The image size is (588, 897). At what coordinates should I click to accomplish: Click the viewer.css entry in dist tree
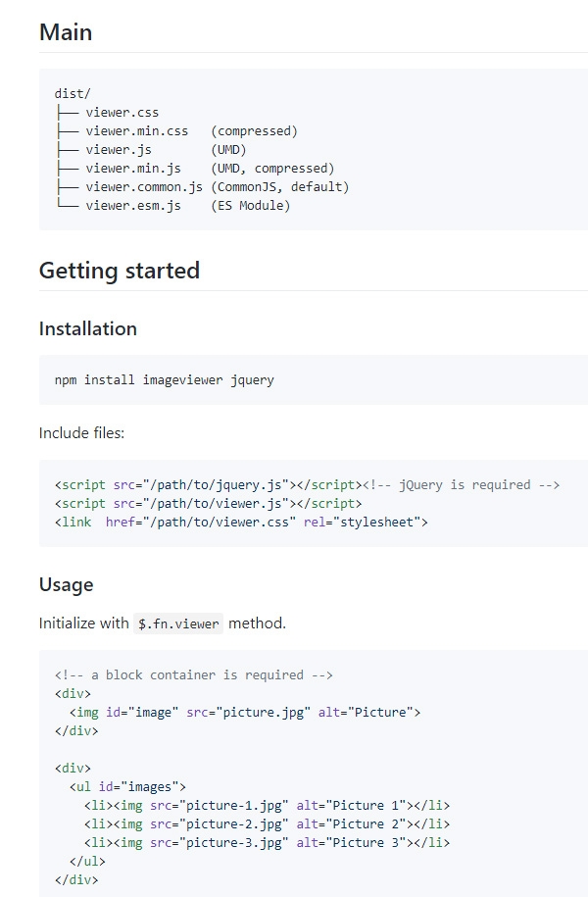pyautogui.click(x=122, y=112)
